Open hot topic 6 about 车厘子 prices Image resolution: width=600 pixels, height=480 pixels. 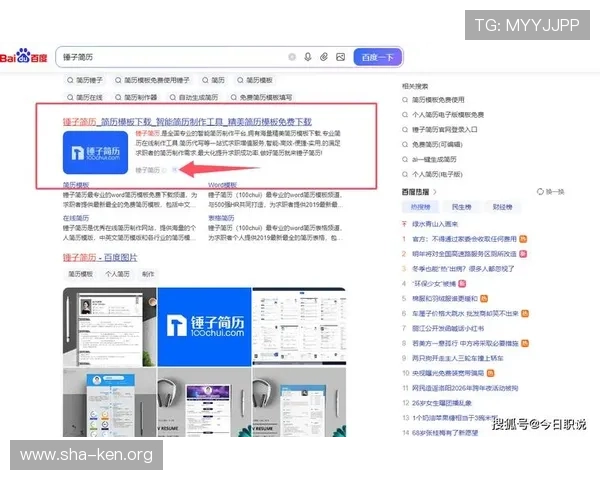click(465, 313)
